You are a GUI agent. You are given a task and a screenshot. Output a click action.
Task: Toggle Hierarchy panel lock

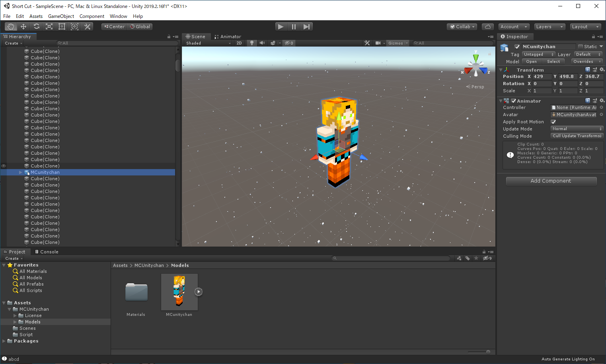[169, 37]
